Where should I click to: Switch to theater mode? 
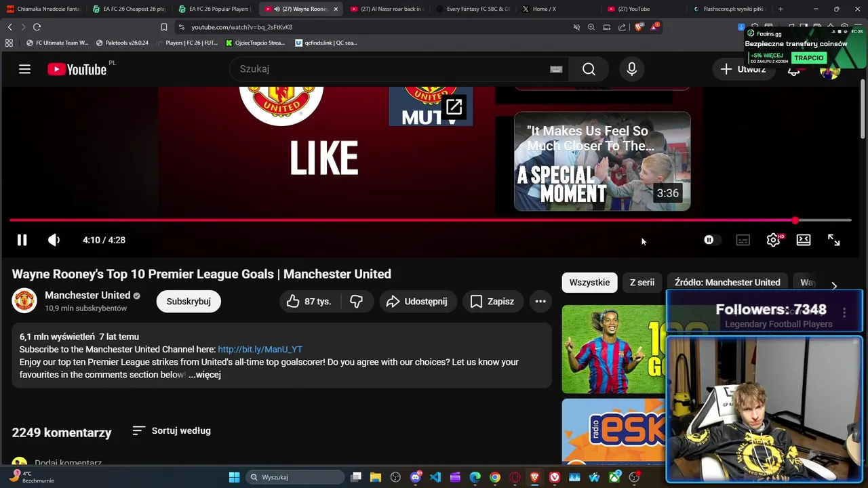click(x=804, y=240)
